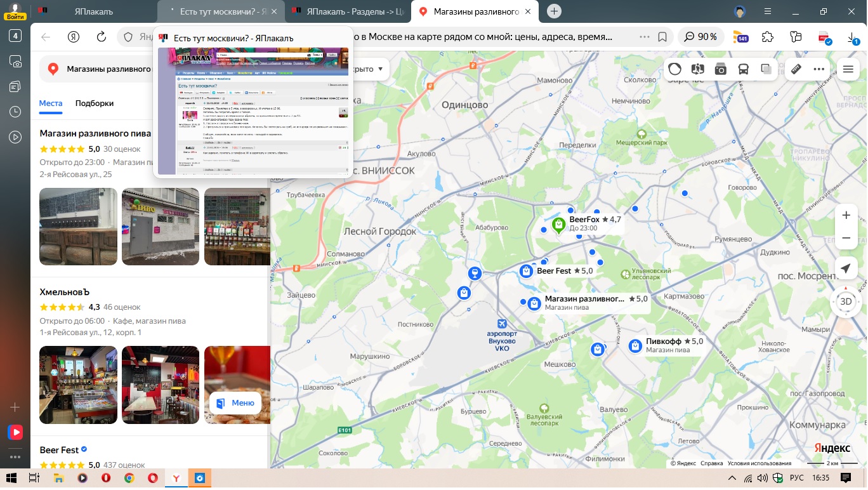
Task: Zoom in the map with plus
Action: tap(846, 215)
